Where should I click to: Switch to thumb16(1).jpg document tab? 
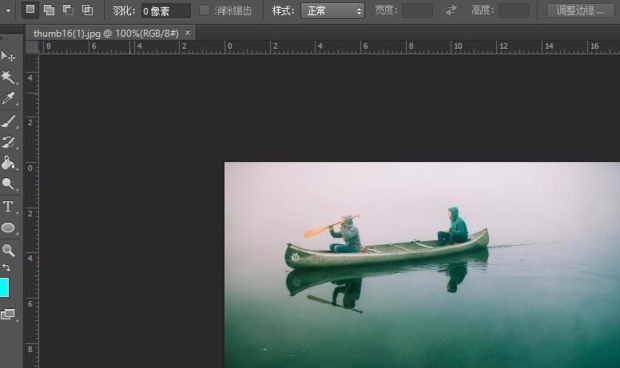(x=106, y=34)
